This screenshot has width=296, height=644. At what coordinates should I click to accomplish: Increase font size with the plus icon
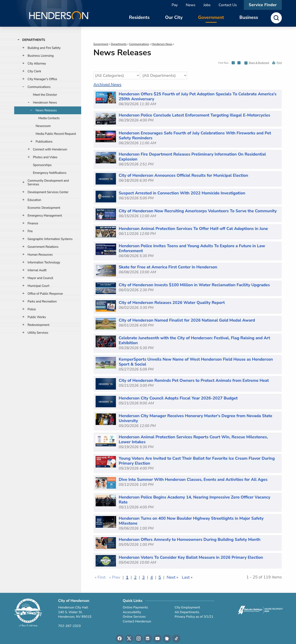(x=233, y=63)
